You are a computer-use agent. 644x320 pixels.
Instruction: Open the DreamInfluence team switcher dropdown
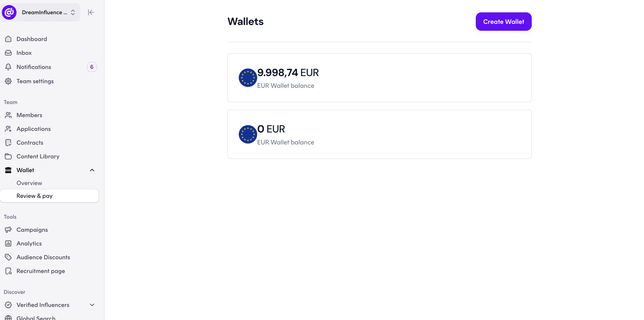click(40, 12)
